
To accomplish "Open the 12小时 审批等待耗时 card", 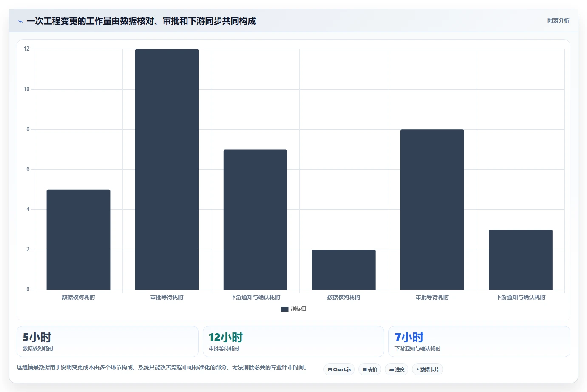I will [293, 341].
